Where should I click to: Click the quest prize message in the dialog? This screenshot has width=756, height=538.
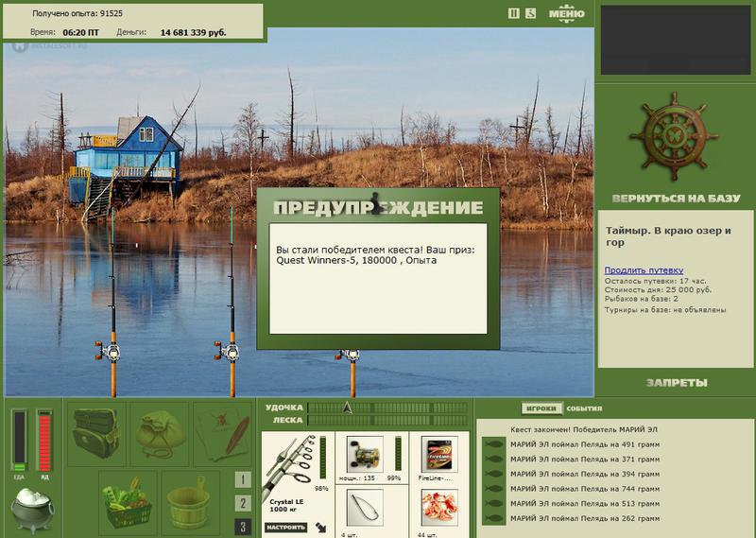point(375,255)
